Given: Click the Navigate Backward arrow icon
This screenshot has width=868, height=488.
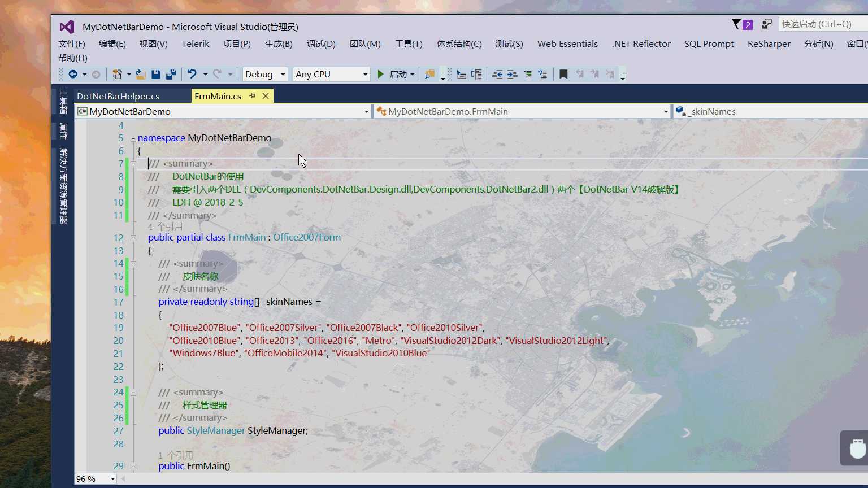Looking at the screenshot, I should click(73, 74).
